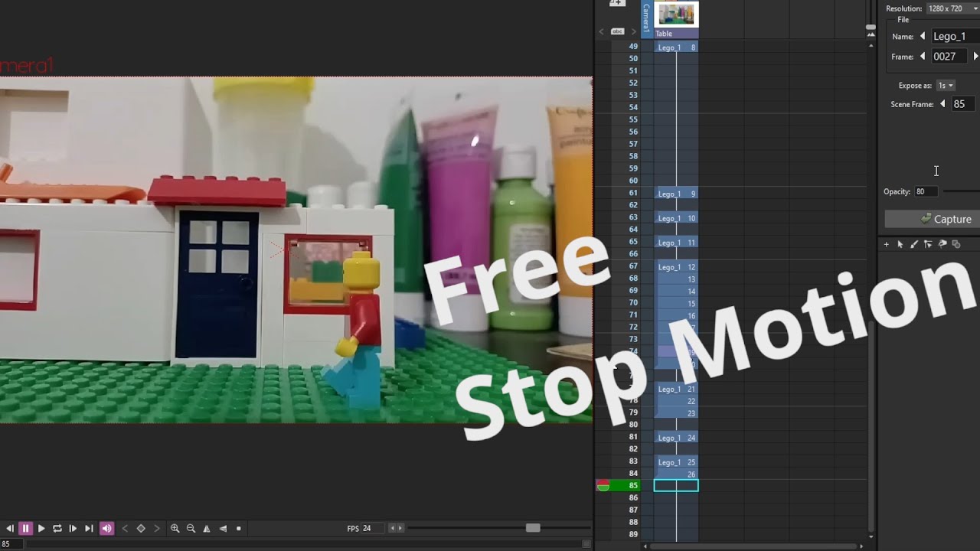Click the Xsheet vertical zoom slider handle
This screenshot has height=551, width=980.
click(x=871, y=28)
